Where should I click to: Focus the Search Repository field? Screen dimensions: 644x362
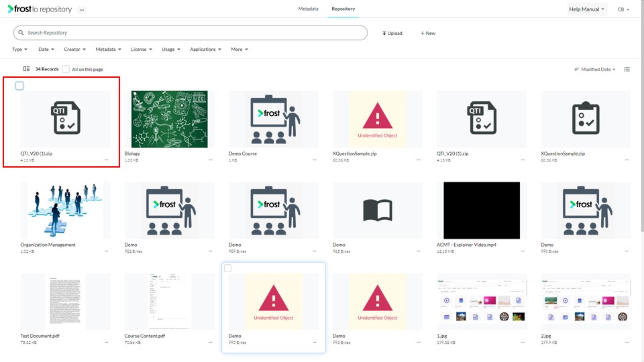click(190, 33)
